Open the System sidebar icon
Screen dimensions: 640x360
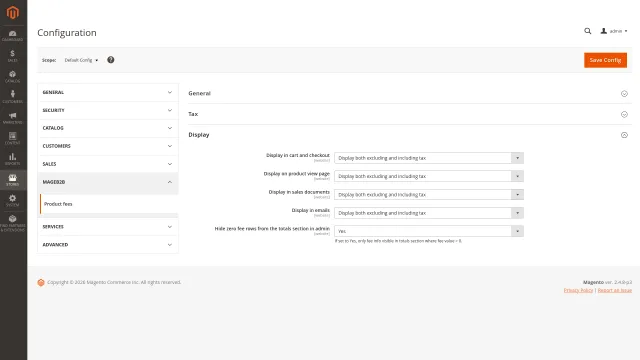click(13, 200)
